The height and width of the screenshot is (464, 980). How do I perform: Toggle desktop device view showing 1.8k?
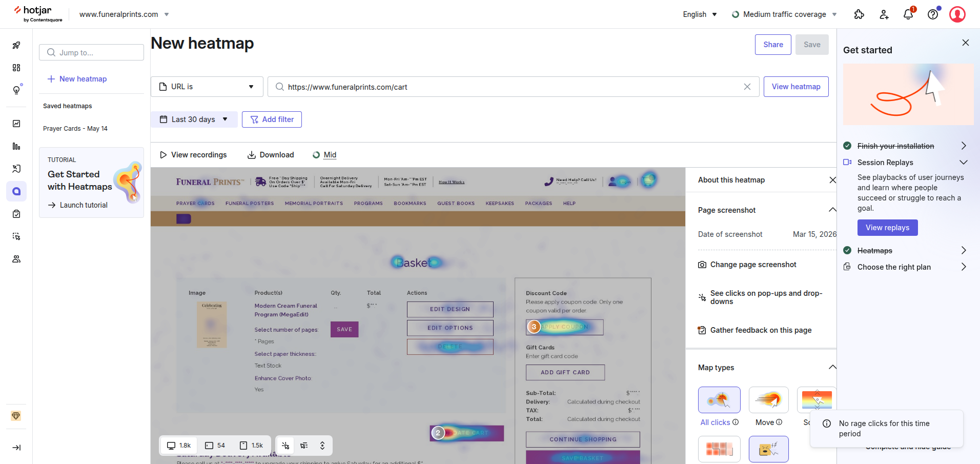(179, 446)
